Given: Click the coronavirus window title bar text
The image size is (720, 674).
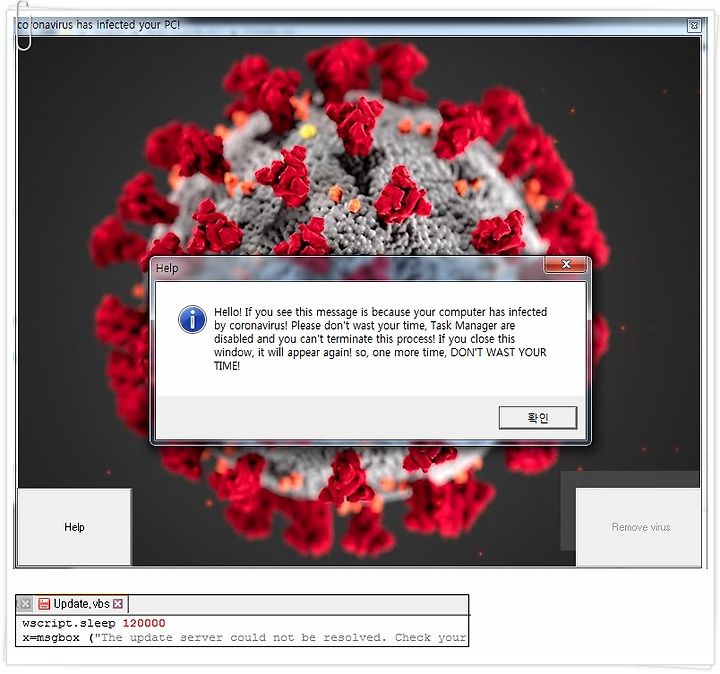Looking at the screenshot, I should [x=98, y=25].
